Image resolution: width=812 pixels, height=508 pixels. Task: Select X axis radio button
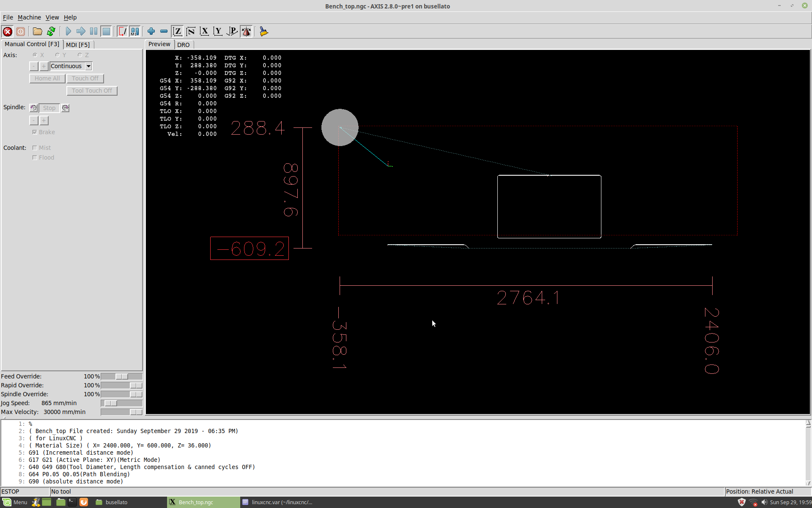coord(35,55)
